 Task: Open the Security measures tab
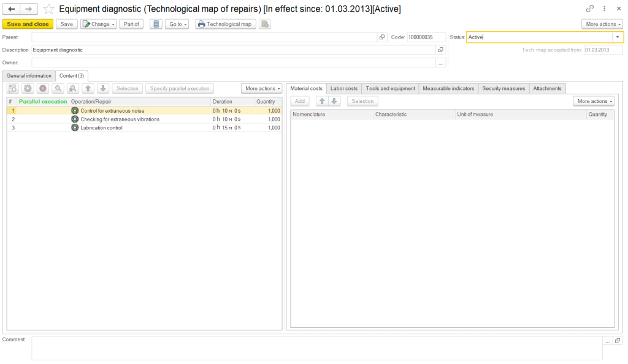coord(504,89)
